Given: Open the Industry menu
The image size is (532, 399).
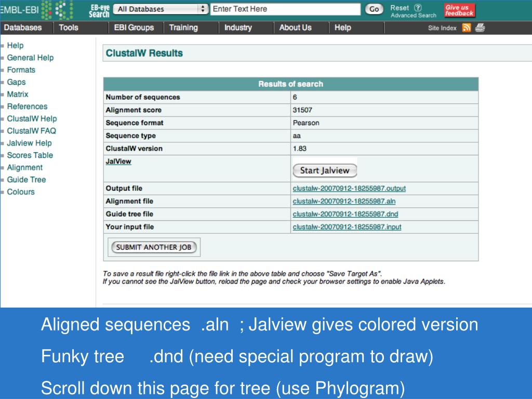Looking at the screenshot, I should coord(238,28).
